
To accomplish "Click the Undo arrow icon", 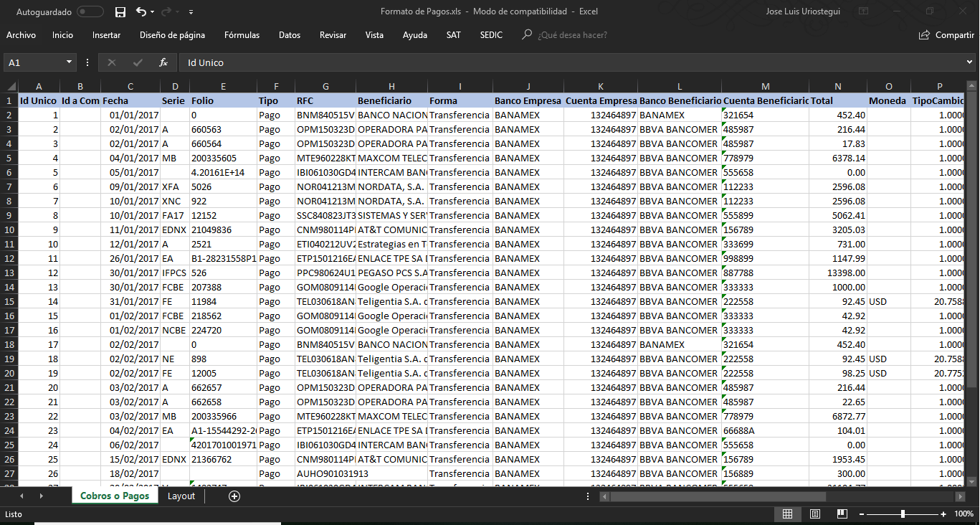I will 141,12.
